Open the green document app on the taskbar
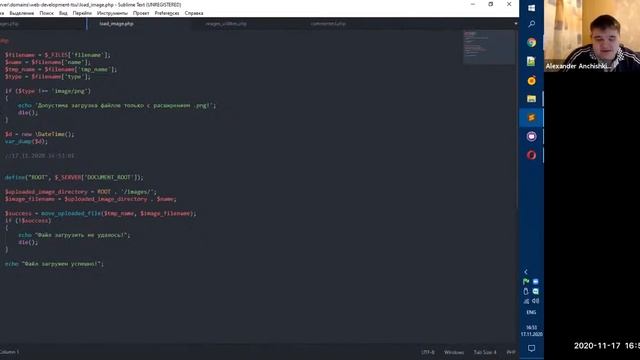Image resolution: width=640 pixels, height=360 pixels. coord(531,61)
